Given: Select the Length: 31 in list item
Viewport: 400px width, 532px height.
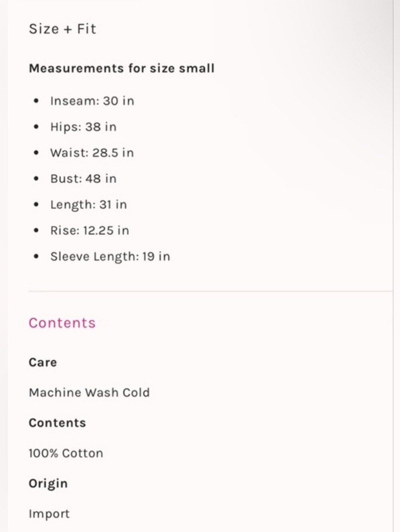Looking at the screenshot, I should pos(88,205).
